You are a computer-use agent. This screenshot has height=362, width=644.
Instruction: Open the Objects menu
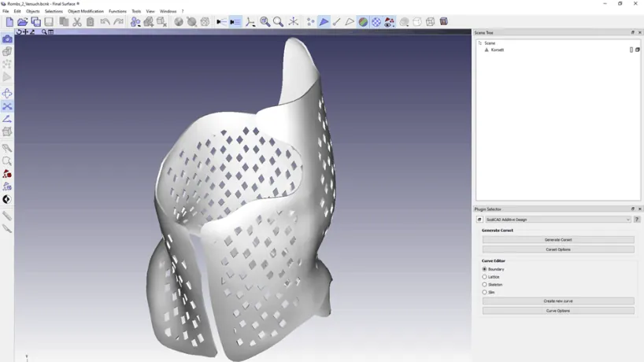tap(33, 11)
